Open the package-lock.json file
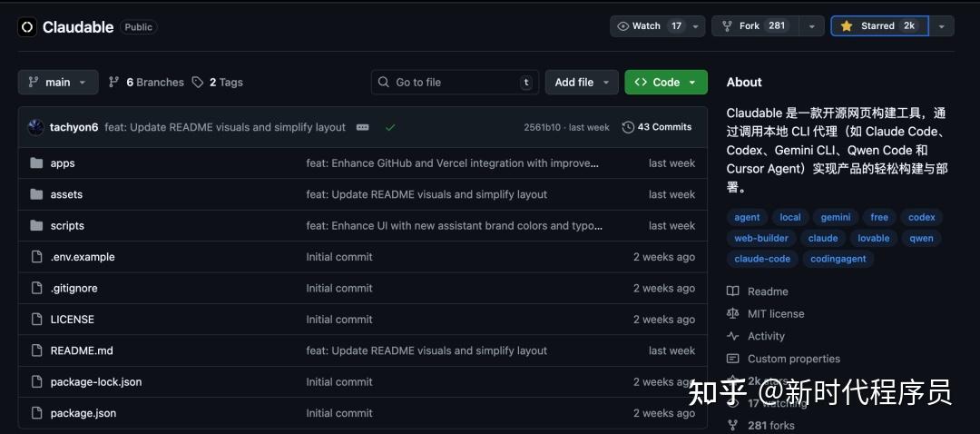 96,382
